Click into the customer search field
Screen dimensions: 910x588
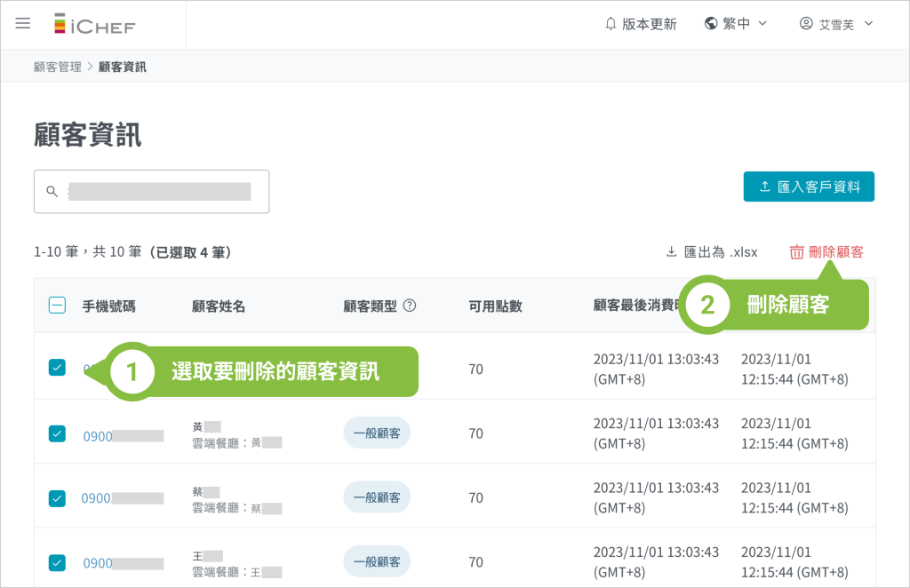(x=160, y=192)
